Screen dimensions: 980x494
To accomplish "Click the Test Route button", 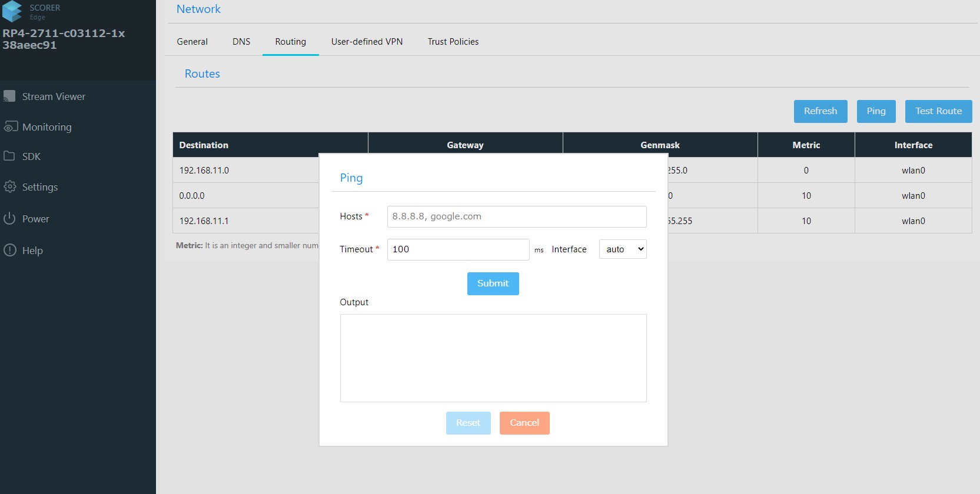I will pyautogui.click(x=938, y=111).
